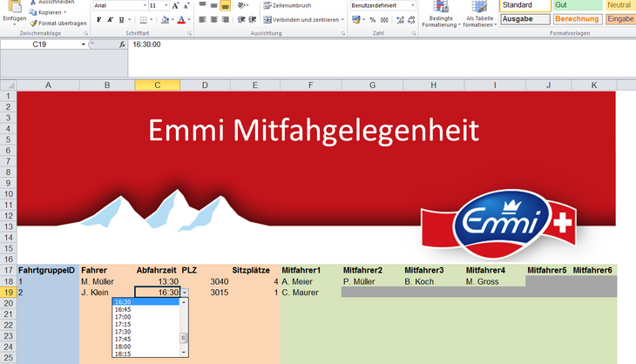Choose 17:00 from dropdown list
The image size is (636, 364).
(x=146, y=317)
